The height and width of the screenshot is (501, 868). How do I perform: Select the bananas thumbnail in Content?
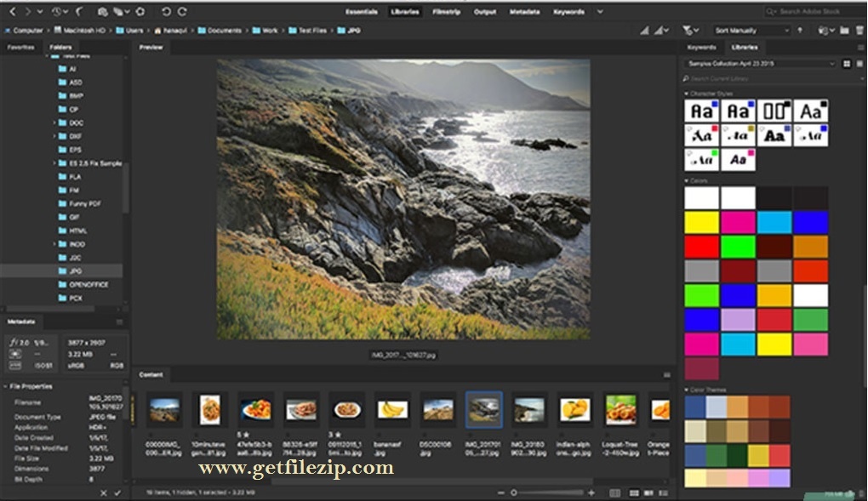(392, 410)
